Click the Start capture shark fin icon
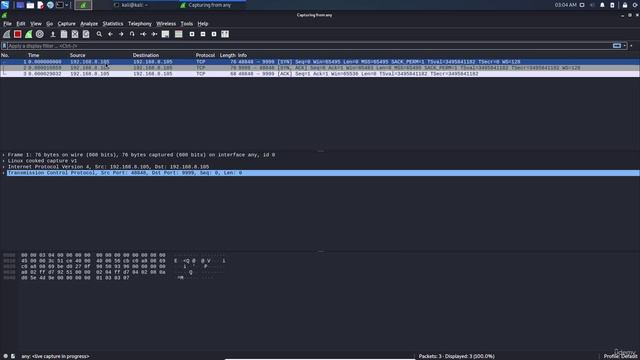The width and height of the screenshot is (640, 360). tap(7, 34)
